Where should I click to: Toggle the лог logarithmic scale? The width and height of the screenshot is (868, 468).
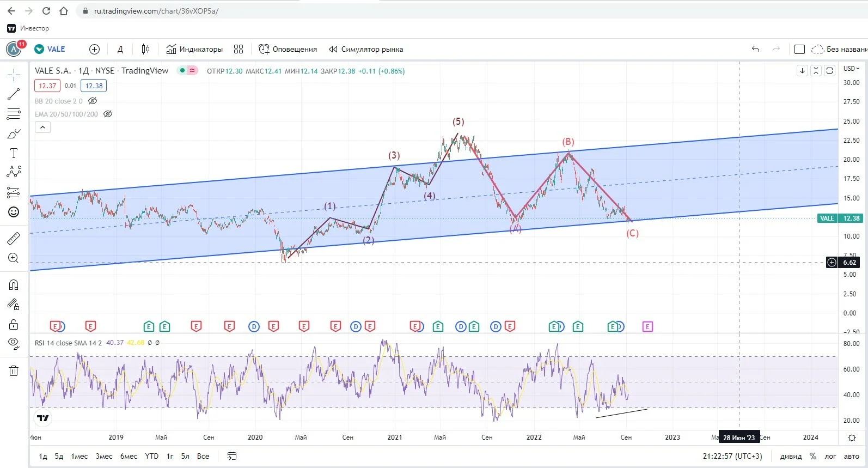coord(830,456)
